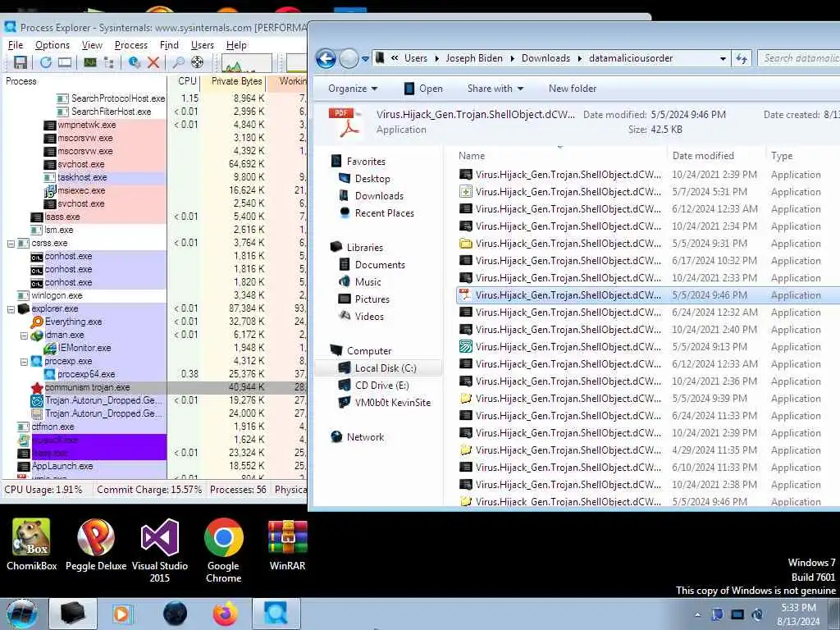Select Recent Places in navigation pane
840x630 pixels.
[x=384, y=213]
